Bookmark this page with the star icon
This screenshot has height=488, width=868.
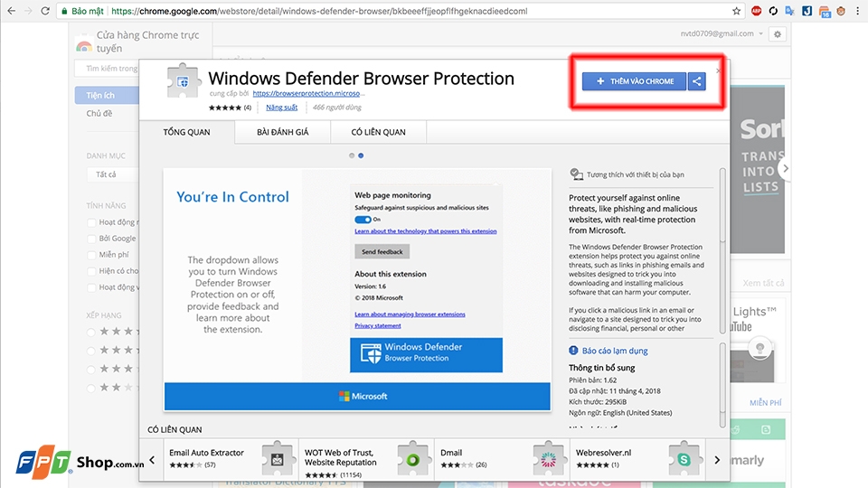736,11
